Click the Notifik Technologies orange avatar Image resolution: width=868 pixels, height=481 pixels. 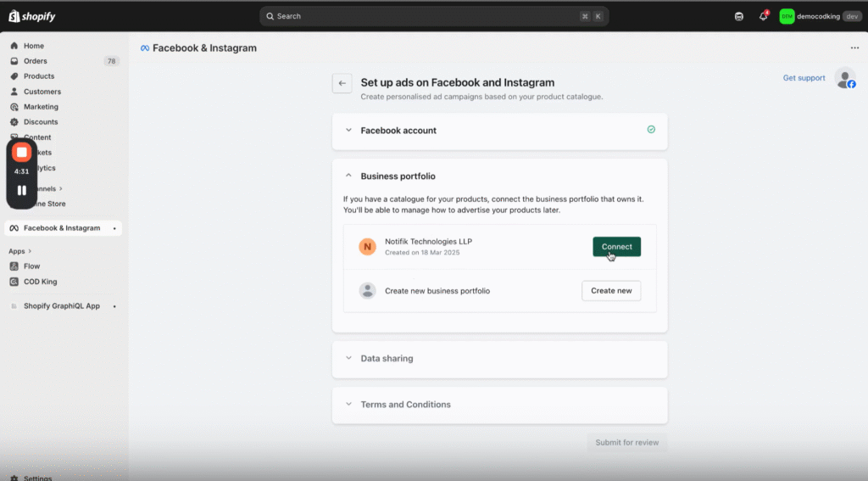367,247
